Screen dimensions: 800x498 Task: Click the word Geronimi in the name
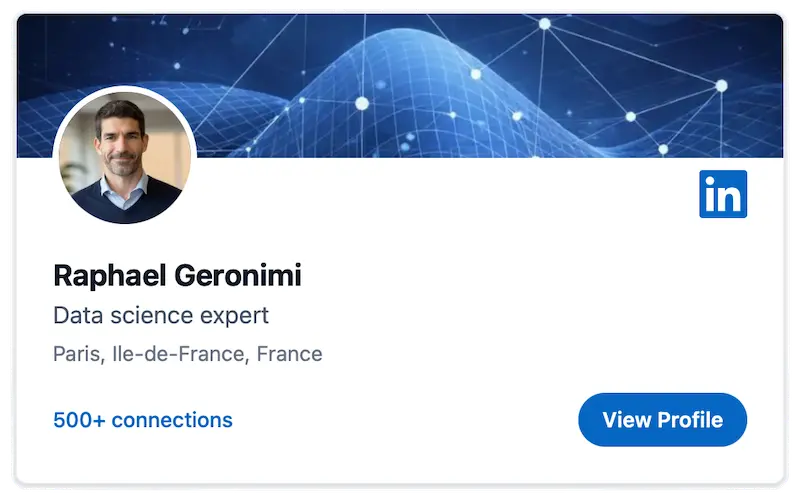[238, 276]
